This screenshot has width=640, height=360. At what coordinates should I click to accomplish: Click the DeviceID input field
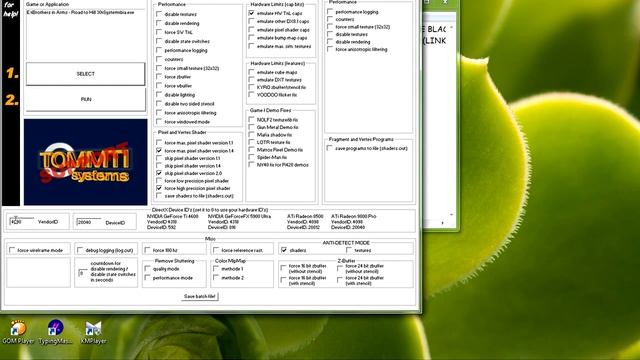click(x=89, y=222)
